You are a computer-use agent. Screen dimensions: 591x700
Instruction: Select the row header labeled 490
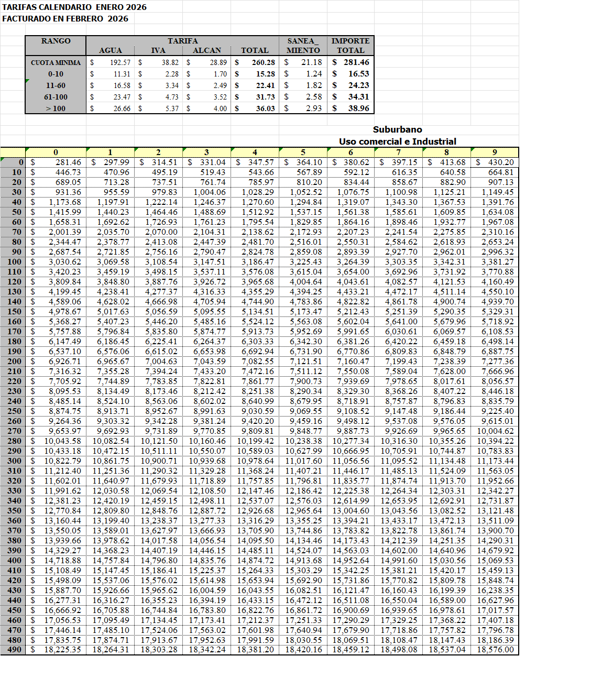point(14,650)
